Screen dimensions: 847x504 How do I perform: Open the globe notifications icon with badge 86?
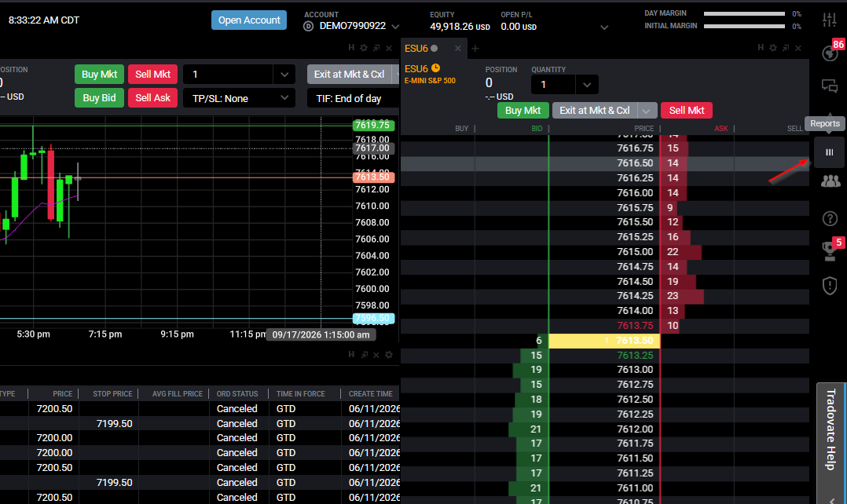pos(830,53)
